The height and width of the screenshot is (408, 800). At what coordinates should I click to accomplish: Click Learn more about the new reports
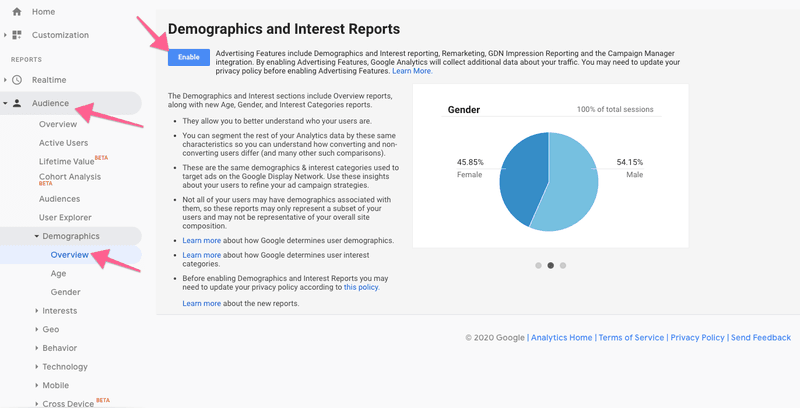click(202, 303)
